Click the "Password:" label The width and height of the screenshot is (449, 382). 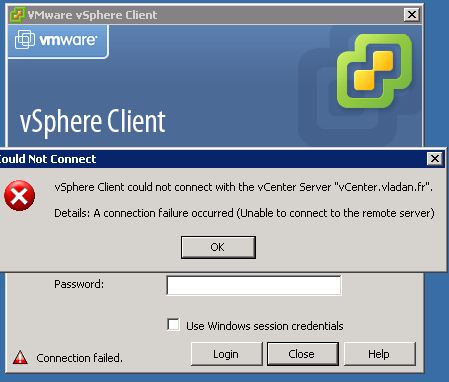tap(79, 284)
